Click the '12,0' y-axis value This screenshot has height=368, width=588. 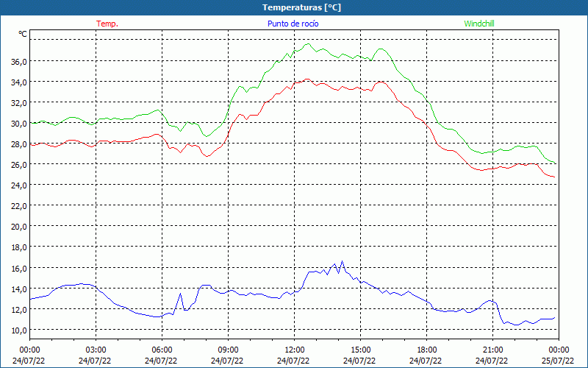coord(19,310)
